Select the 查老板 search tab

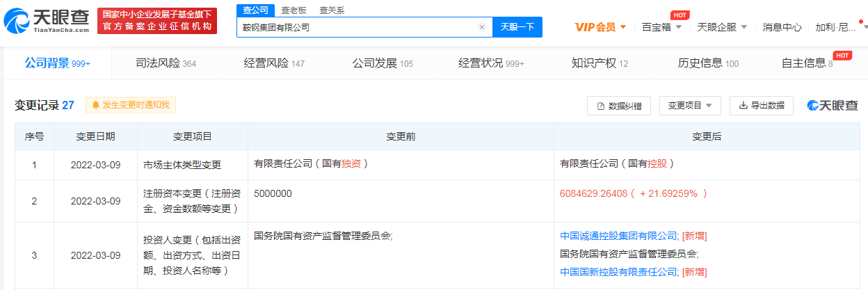point(294,10)
